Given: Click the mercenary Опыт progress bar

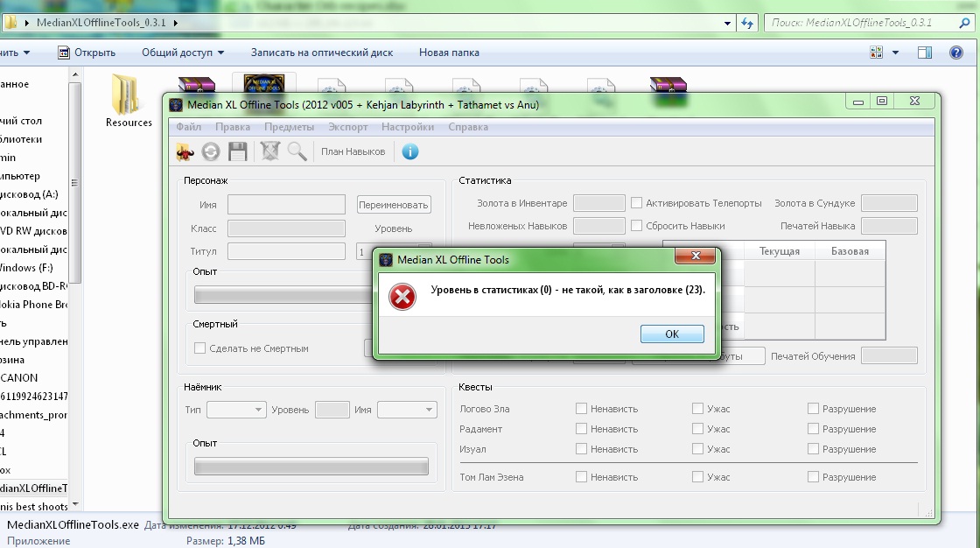Looking at the screenshot, I should pos(311,466).
